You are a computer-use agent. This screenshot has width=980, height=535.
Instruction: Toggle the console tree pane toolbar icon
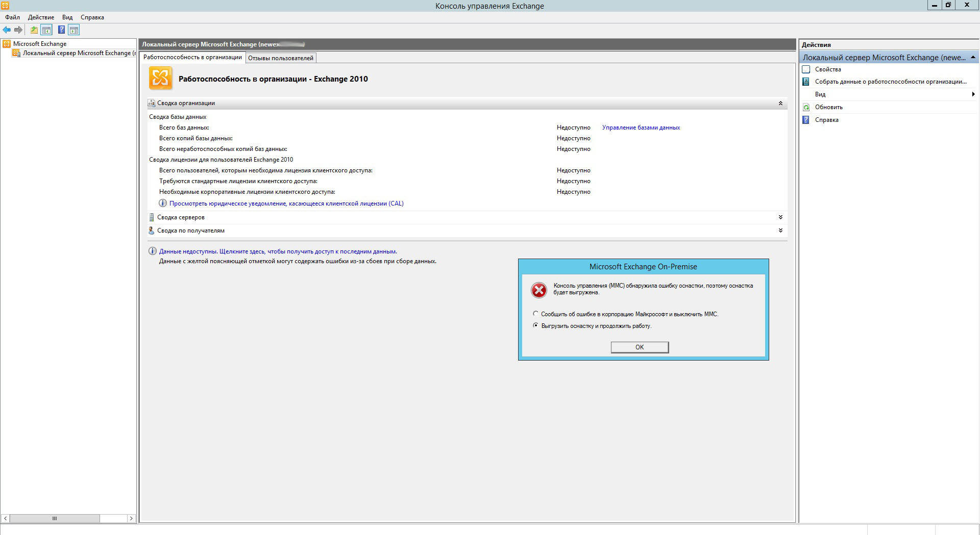pos(46,30)
